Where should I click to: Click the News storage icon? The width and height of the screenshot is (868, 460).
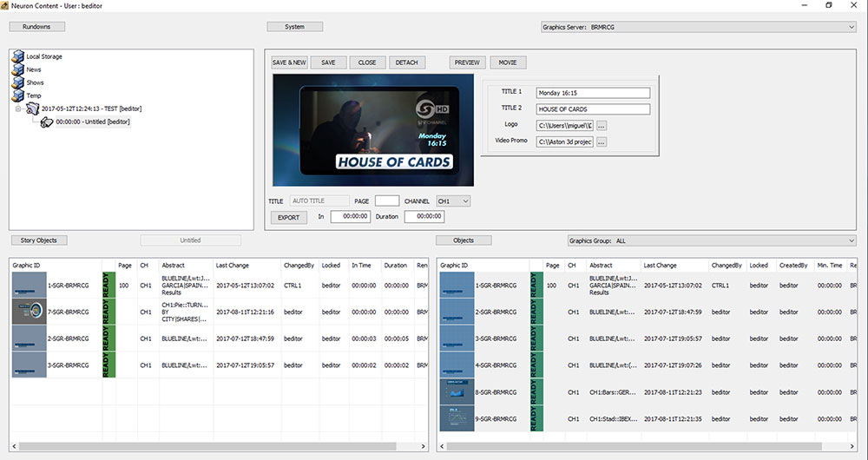[x=18, y=69]
